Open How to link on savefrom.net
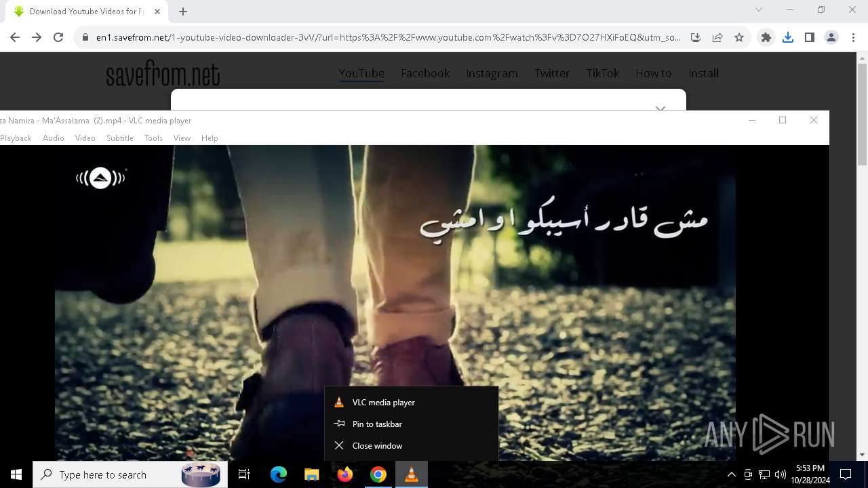Screen dimensions: 868x488 (x=653, y=73)
